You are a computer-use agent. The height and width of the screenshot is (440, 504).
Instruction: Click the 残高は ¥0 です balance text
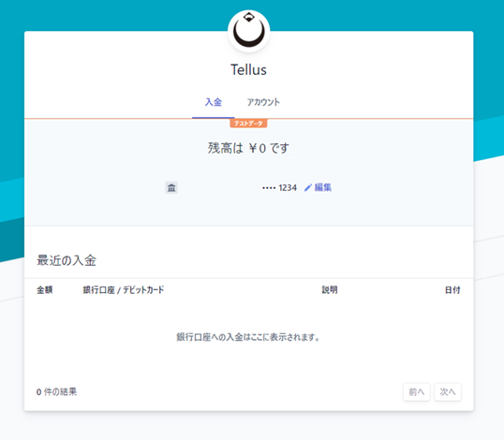tap(248, 148)
